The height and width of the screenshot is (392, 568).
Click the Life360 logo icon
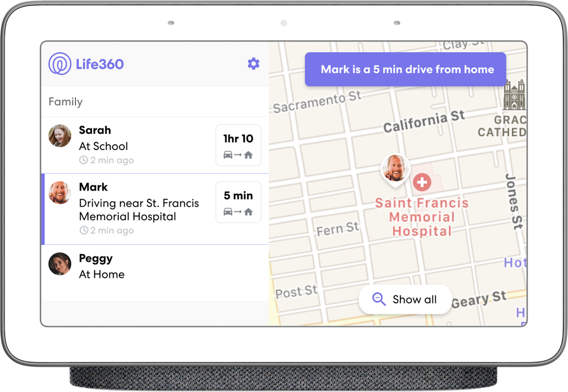[60, 64]
